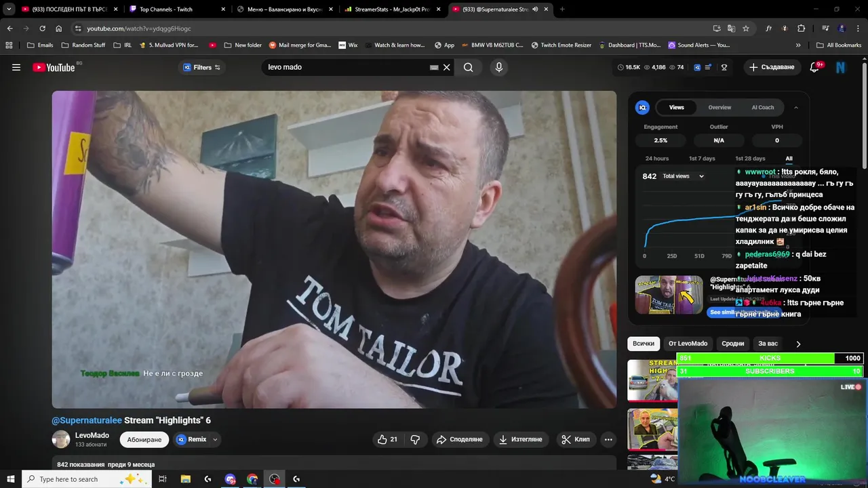Collapse the vidIQ panel chevron
The image size is (868, 488).
pos(796,107)
